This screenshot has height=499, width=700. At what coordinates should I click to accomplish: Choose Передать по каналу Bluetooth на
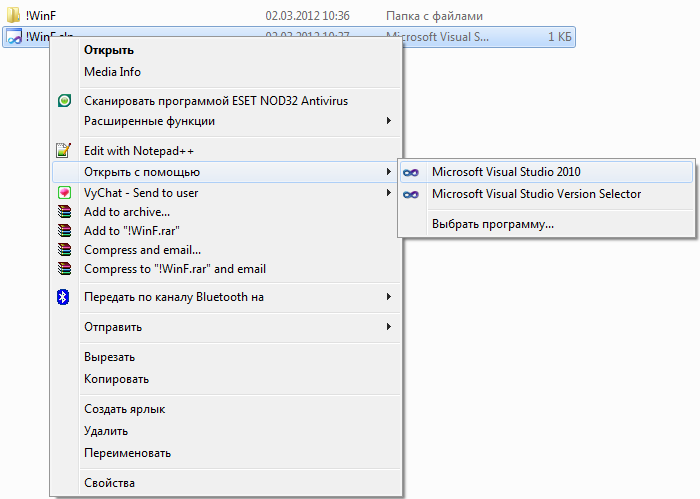click(x=226, y=297)
